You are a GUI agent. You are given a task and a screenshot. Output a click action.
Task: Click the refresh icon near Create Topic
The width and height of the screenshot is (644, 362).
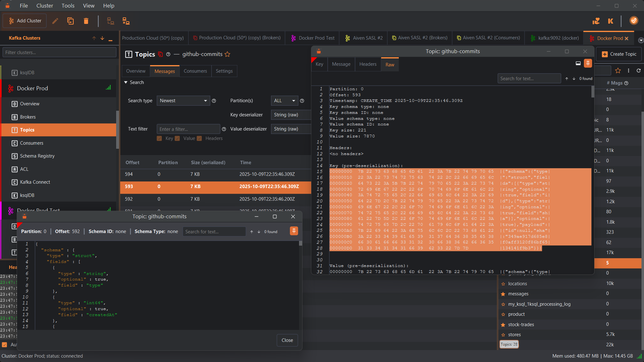pyautogui.click(x=638, y=70)
